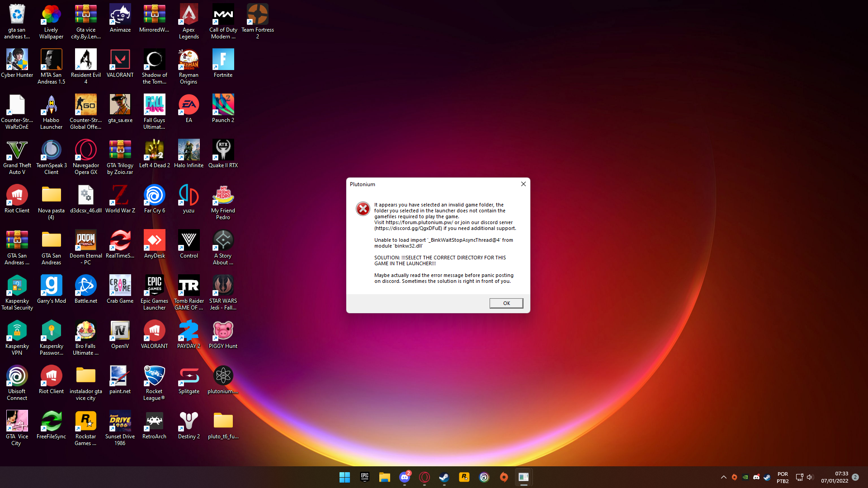Viewport: 868px width, 488px height.
Task: Select the My Friend Pedro icon
Action: (223, 202)
